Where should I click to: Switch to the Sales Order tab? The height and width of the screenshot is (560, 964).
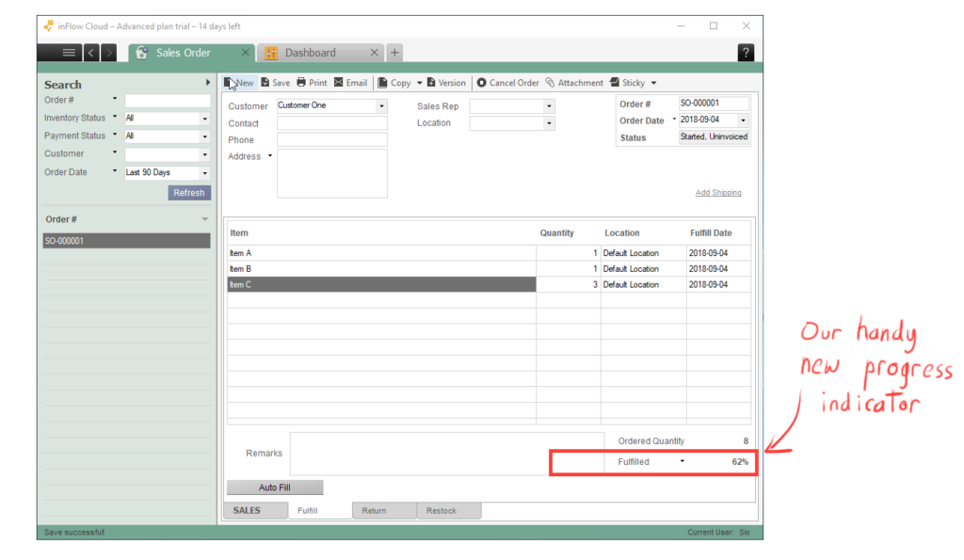tap(184, 53)
